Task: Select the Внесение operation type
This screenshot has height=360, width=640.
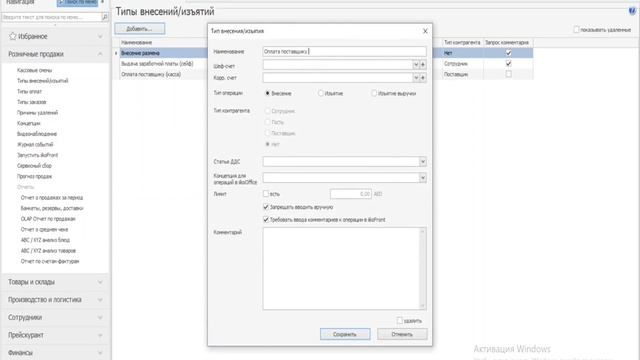Action: pyautogui.click(x=279, y=93)
